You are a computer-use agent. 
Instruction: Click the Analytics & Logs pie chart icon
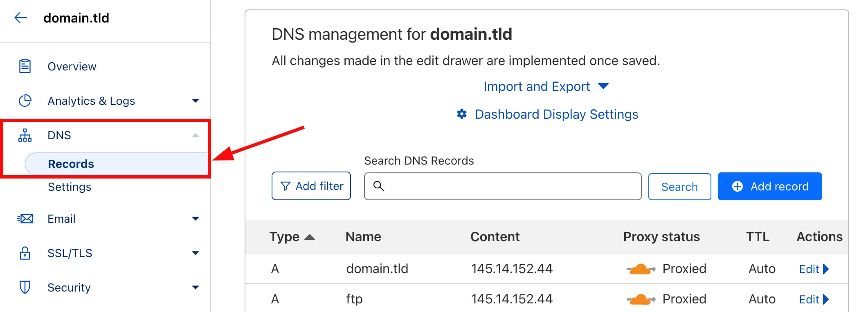coord(25,101)
